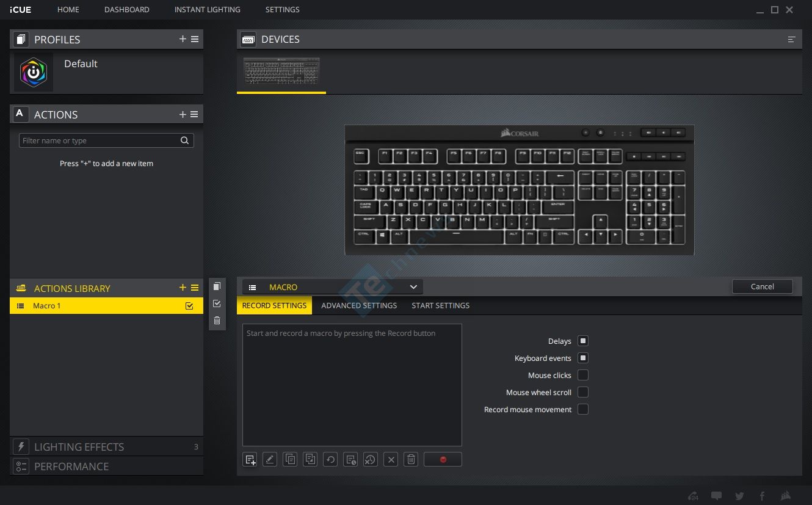The width and height of the screenshot is (812, 505).
Task: Click the trash icon beside Actions Library
Action: click(x=217, y=321)
